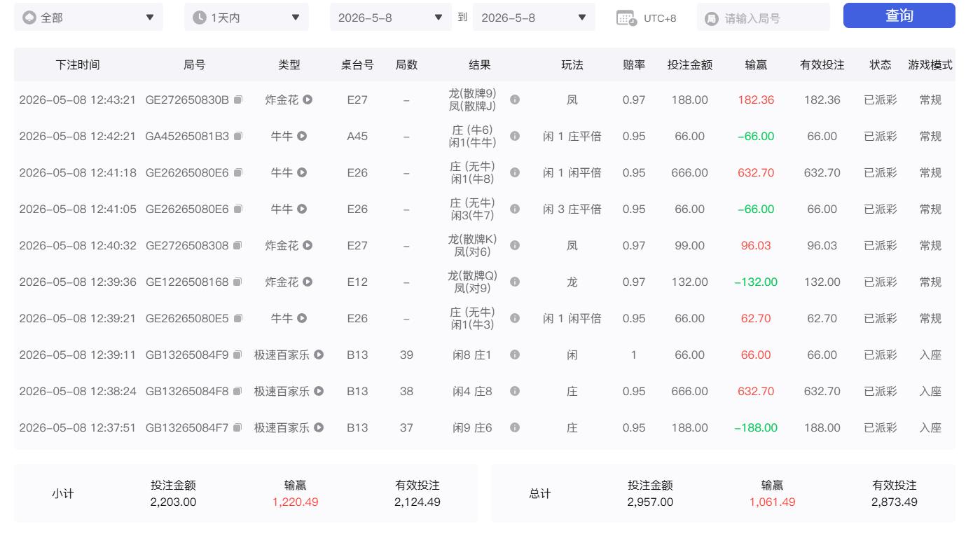Image resolution: width=980 pixels, height=536 pixels.
Task: Click the 结果 column header
Action: pyautogui.click(x=480, y=65)
